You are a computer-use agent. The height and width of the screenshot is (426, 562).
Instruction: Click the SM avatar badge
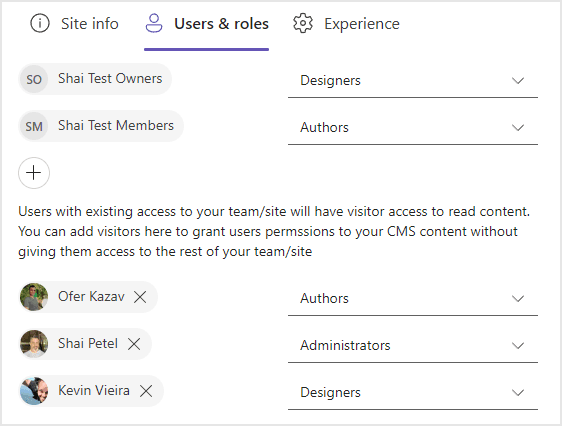pos(34,126)
